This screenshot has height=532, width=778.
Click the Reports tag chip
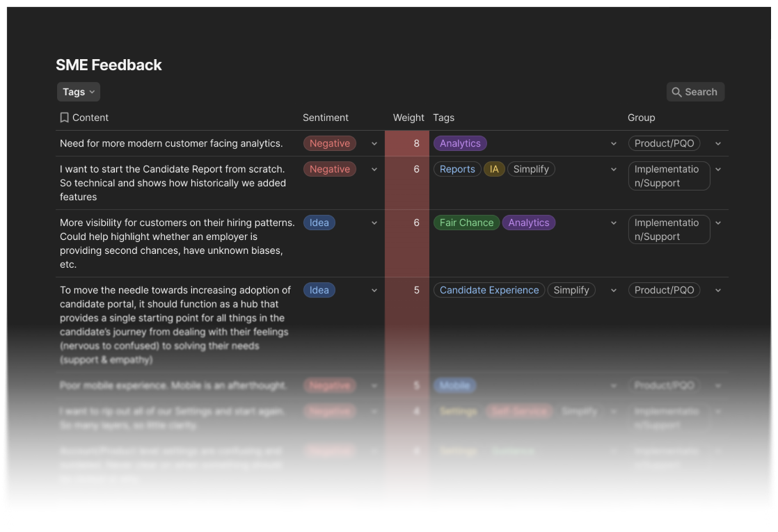pyautogui.click(x=457, y=169)
